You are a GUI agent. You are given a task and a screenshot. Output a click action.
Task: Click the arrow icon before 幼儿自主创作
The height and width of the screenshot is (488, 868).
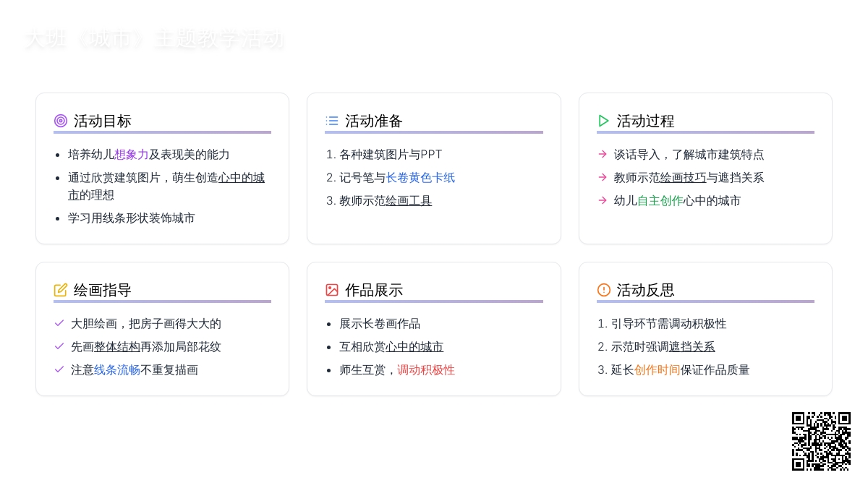[x=603, y=200]
